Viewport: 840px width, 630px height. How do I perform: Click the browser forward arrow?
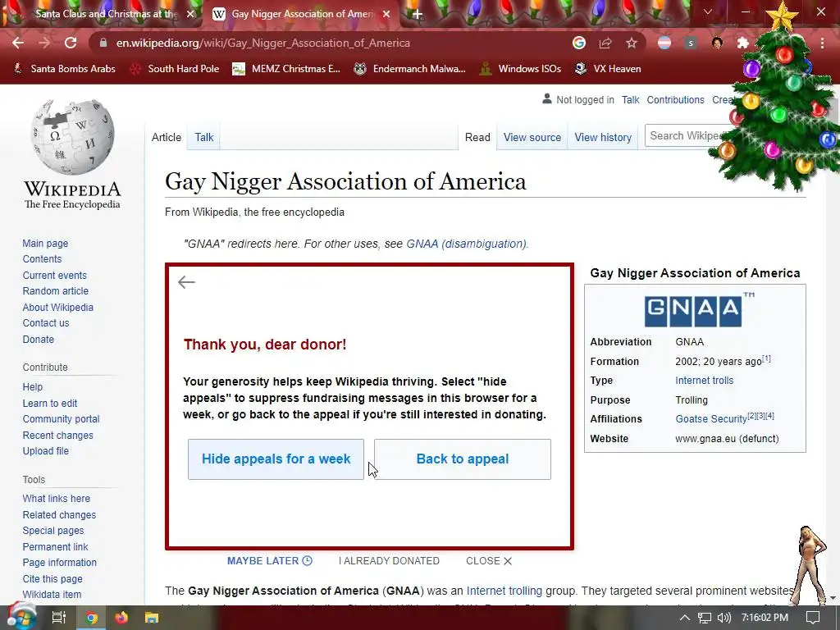coord(44,43)
